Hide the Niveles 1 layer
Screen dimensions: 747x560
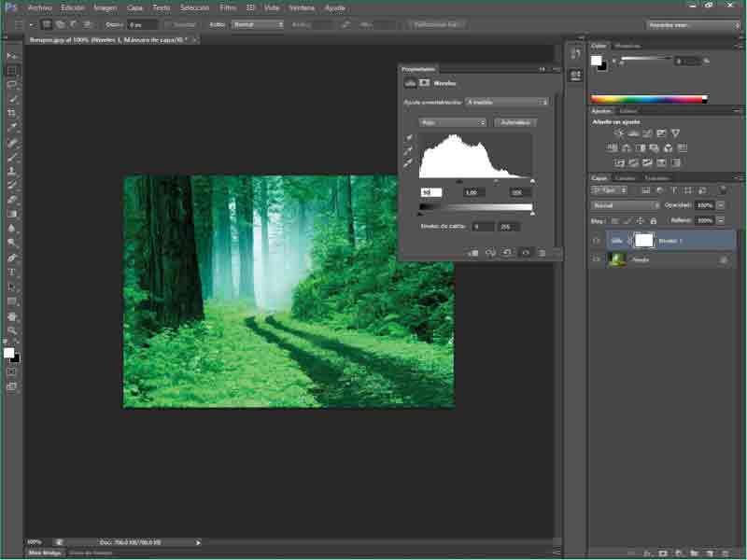coord(597,240)
